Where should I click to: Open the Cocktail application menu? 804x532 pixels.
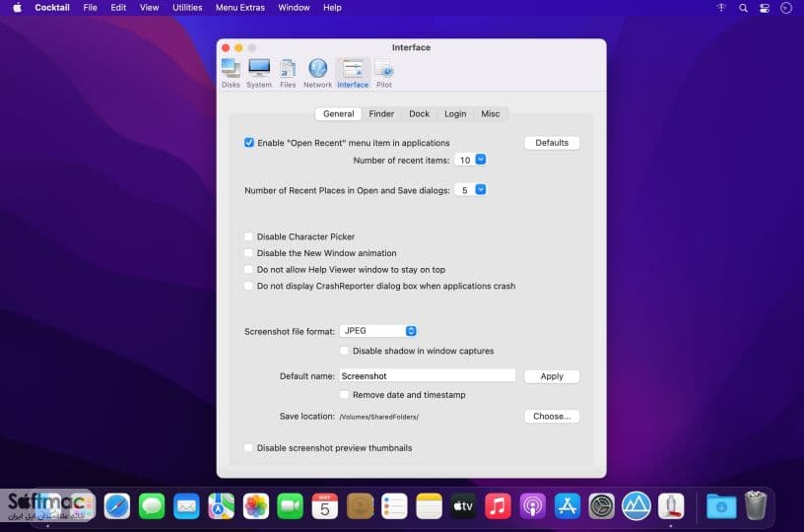[52, 8]
